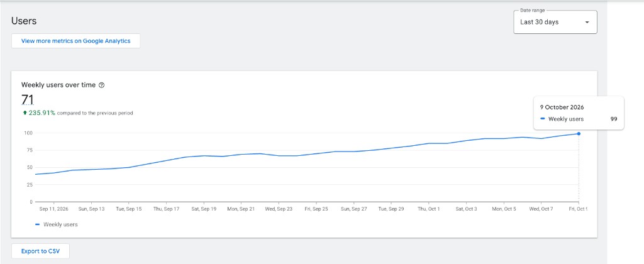
Task: Click the Sun, Sep 13 axis label
Action: tap(91, 209)
